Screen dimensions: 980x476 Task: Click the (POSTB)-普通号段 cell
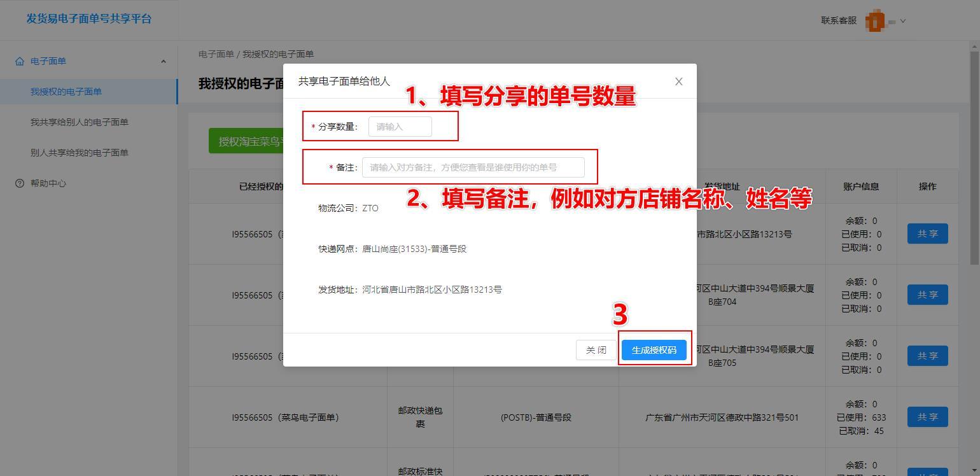(536, 417)
